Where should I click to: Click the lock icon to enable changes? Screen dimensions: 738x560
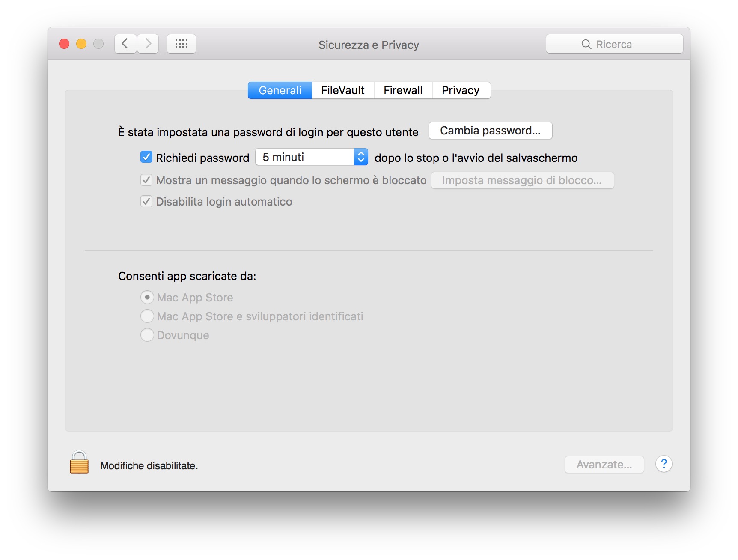(x=79, y=462)
